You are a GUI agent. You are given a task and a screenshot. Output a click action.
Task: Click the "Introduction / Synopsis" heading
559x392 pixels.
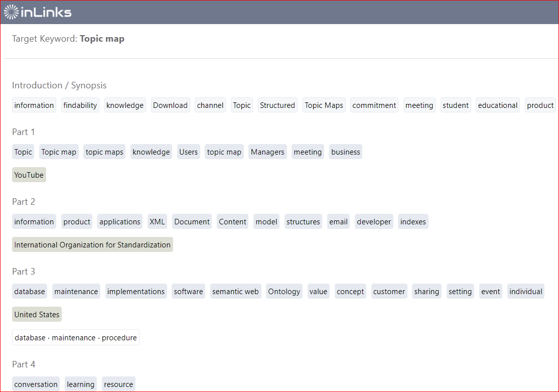(x=59, y=85)
